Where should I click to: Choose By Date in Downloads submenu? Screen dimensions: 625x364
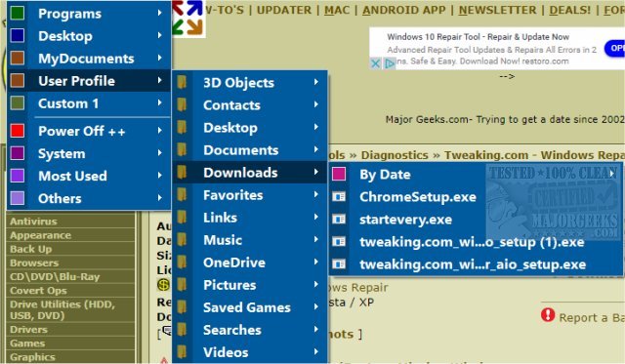point(476,174)
